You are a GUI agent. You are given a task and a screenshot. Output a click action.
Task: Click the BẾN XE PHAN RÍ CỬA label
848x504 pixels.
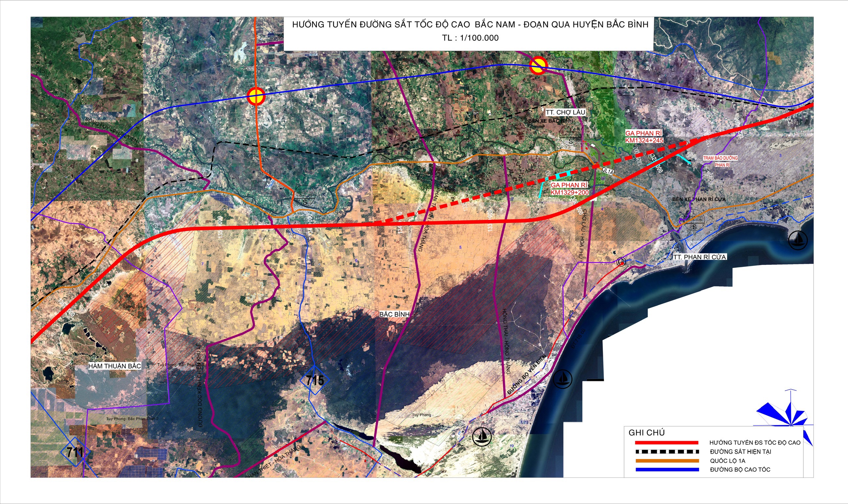[699, 199]
